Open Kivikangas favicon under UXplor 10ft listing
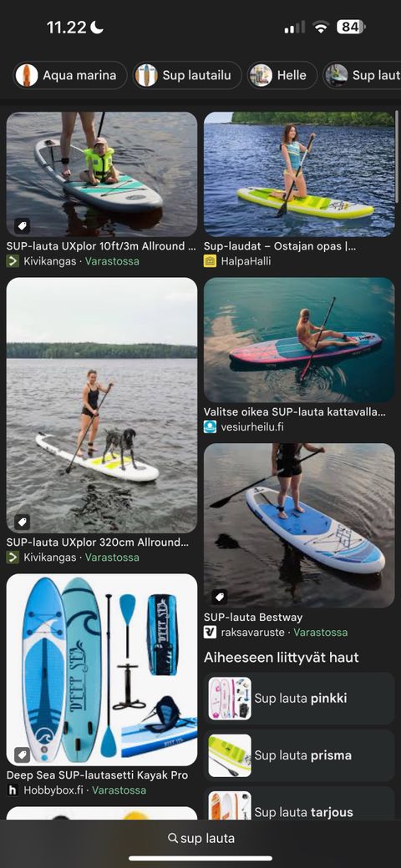 coord(13,261)
